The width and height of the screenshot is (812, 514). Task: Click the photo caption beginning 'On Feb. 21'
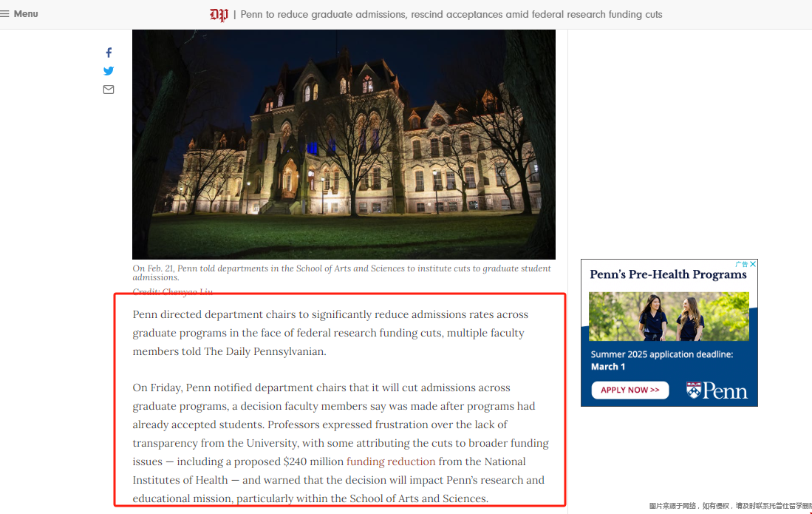pyautogui.click(x=342, y=273)
